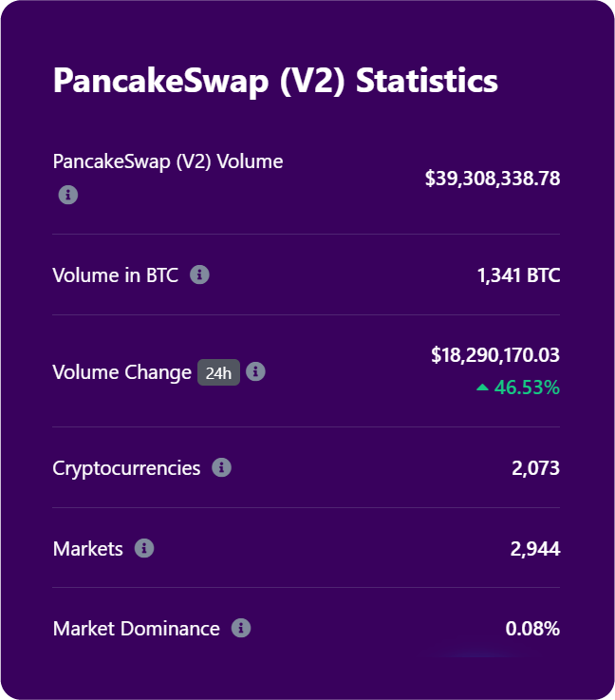Screen dimensions: 615x700
Task: Click the Volume in BTC label
Action: pos(116,276)
